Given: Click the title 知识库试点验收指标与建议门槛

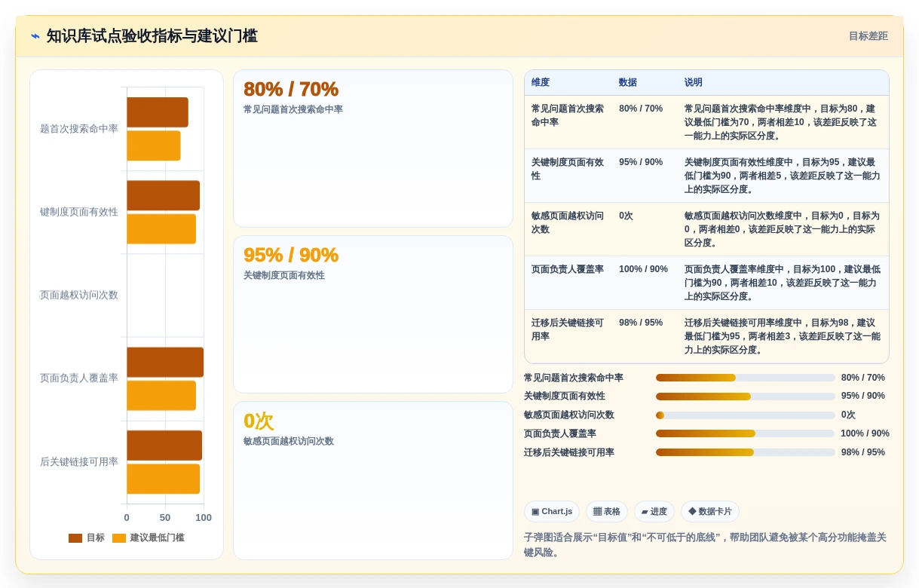Looking at the screenshot, I should [x=152, y=36].
